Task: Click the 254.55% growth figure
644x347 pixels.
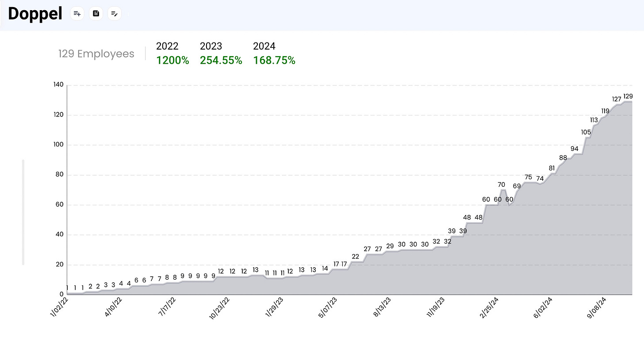Action: point(221,61)
